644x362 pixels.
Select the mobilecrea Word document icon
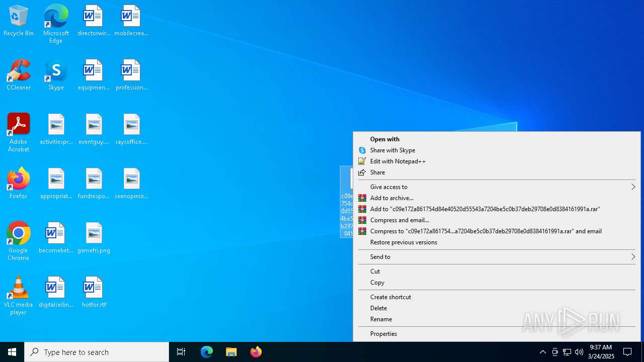click(x=131, y=21)
